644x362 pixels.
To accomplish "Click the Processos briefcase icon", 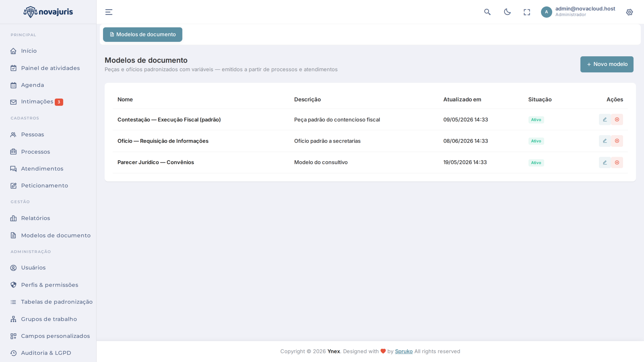I will point(13,152).
